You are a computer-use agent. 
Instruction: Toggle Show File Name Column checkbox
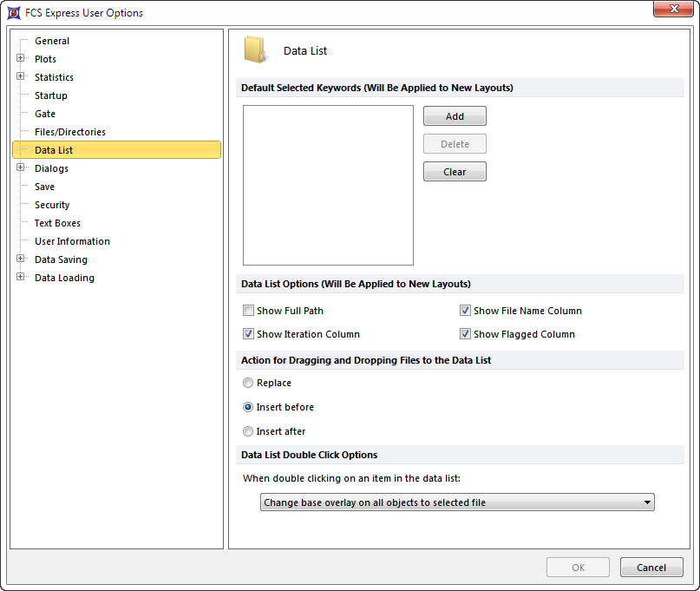pyautogui.click(x=466, y=311)
